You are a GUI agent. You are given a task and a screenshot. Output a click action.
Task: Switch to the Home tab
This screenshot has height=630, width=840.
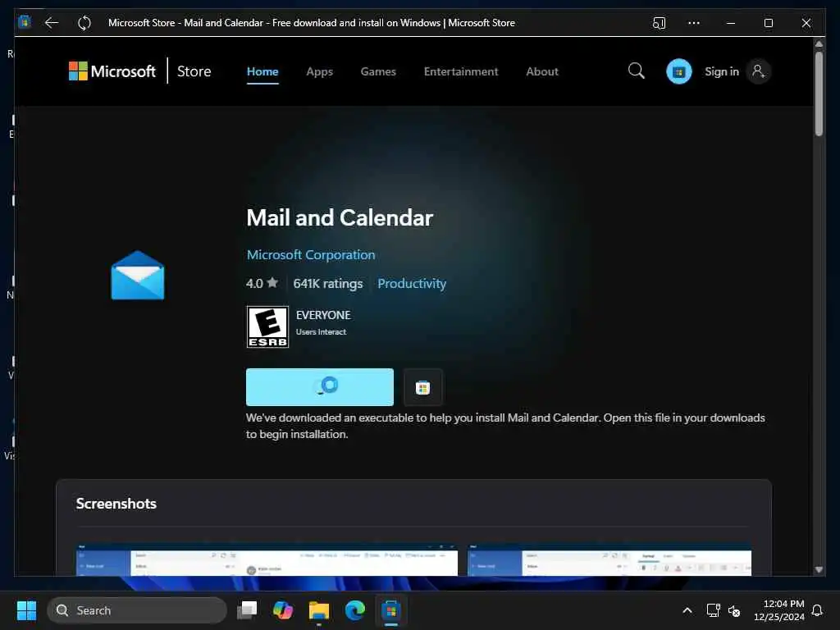point(262,71)
